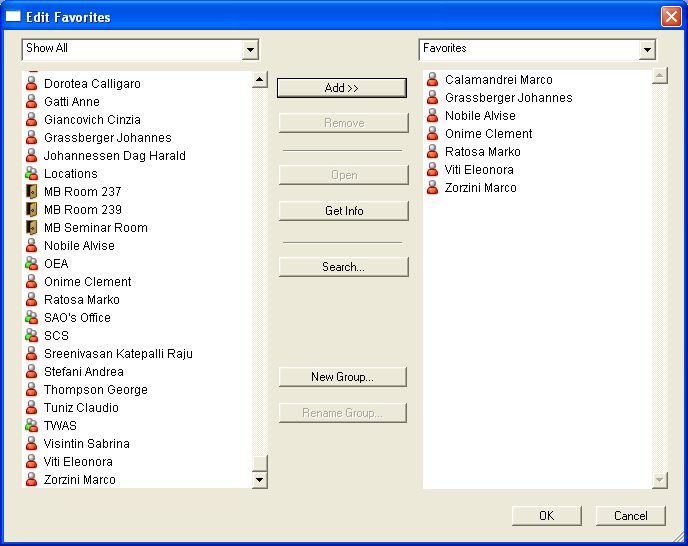Select the TWAS group entry

(61, 425)
